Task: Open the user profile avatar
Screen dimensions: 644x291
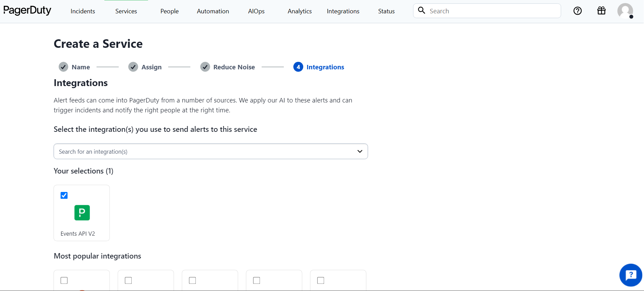Action: tap(625, 11)
